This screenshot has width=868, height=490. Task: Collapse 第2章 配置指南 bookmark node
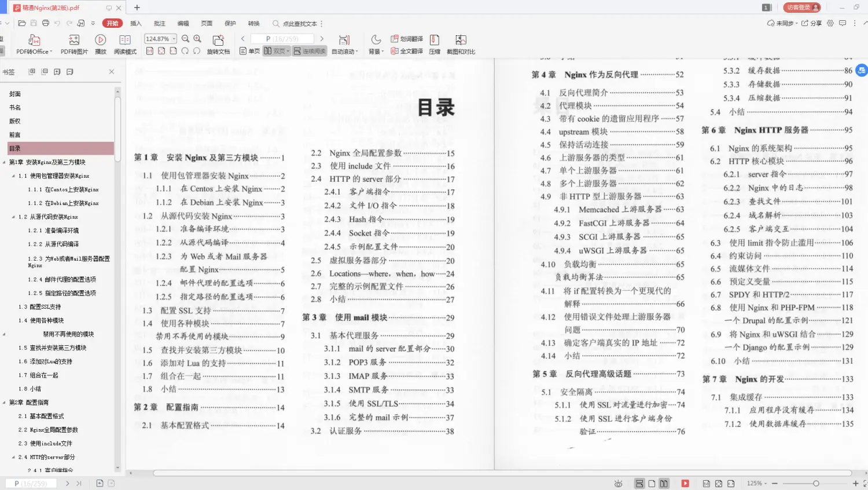tap(5, 403)
